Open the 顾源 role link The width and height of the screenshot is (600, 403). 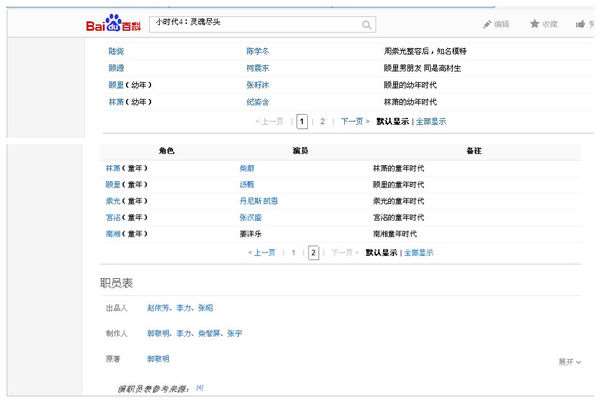(116, 68)
